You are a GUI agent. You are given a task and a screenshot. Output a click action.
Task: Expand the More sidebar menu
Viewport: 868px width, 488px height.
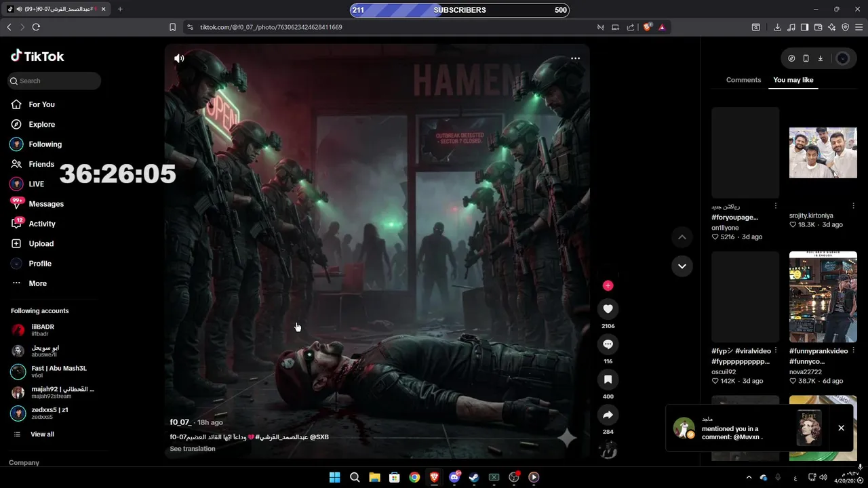pos(29,283)
